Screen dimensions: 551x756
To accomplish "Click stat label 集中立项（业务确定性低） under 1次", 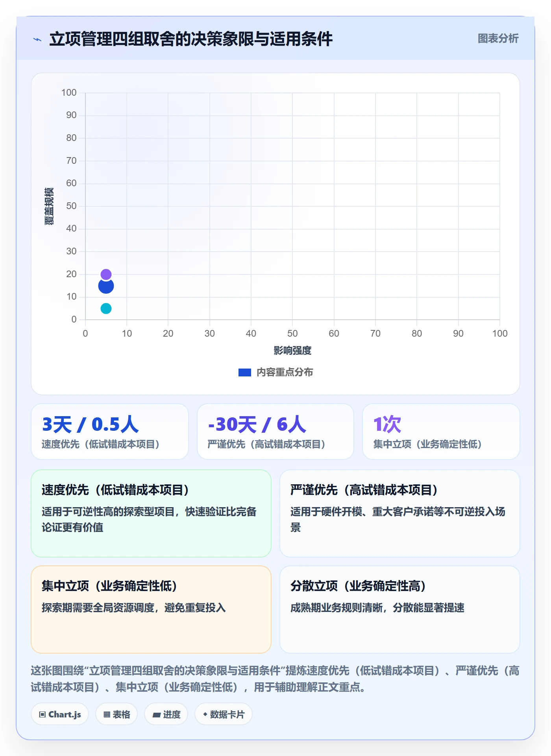I will point(428,444).
